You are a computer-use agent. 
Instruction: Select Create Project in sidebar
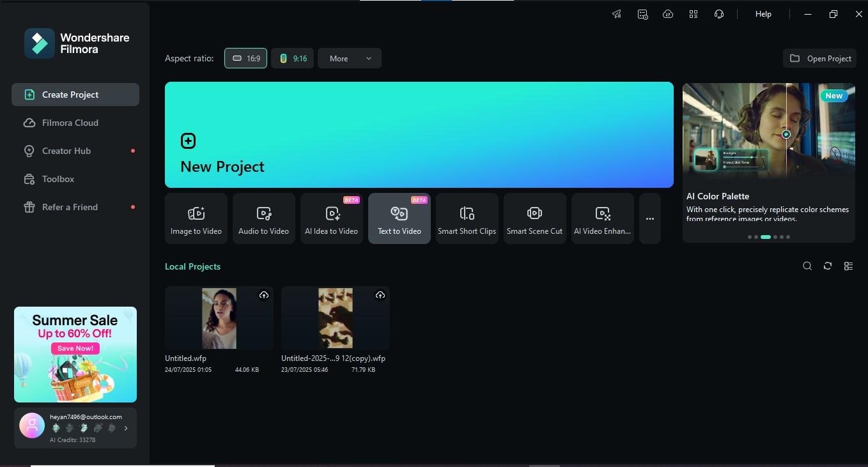coord(75,95)
